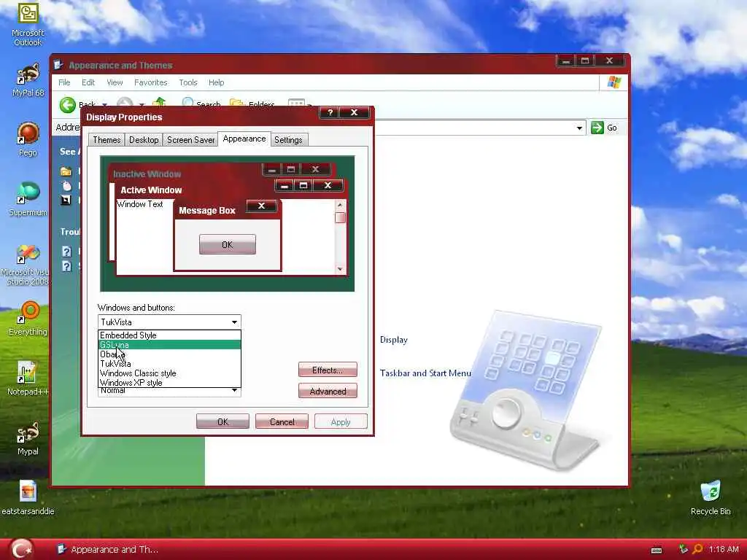The width and height of the screenshot is (747, 560).
Task: Open the Pego desktop shortcut
Action: tap(28, 139)
